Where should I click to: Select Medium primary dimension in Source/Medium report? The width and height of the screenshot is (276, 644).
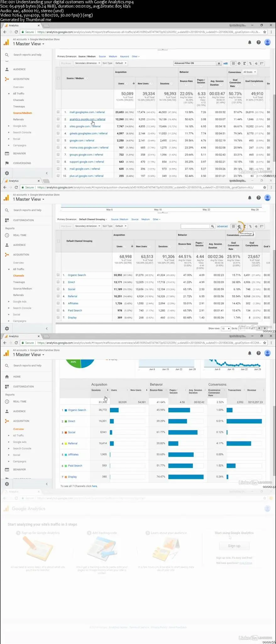coord(113,57)
